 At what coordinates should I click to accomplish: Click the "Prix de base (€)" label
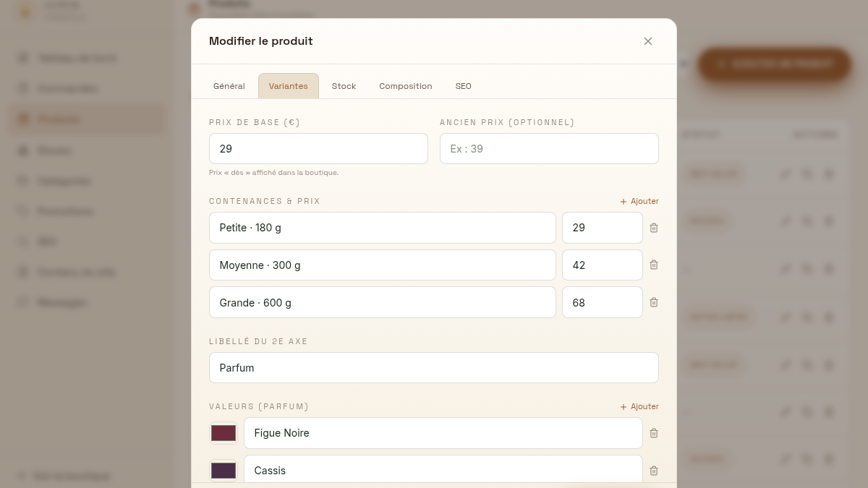(255, 122)
